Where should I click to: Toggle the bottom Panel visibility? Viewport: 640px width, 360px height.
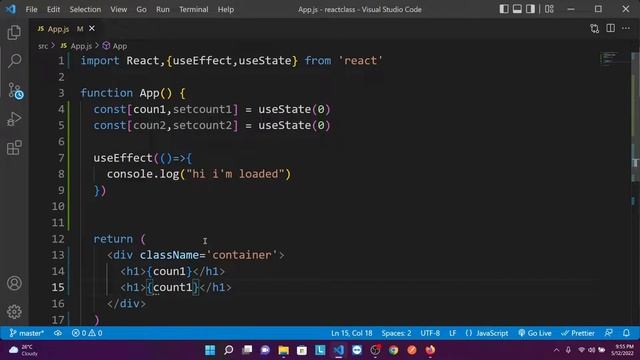click(x=517, y=9)
